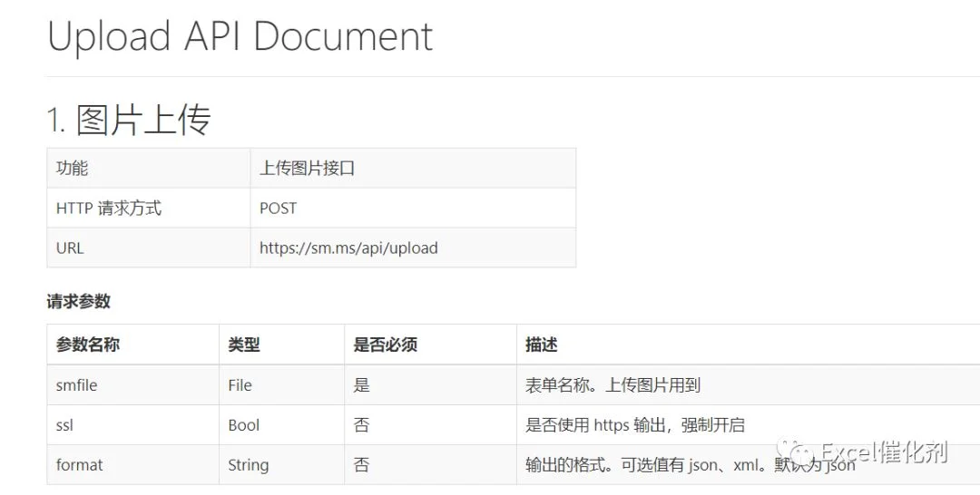980x495 pixels.
Task: Click the URL row label
Action: point(69,247)
